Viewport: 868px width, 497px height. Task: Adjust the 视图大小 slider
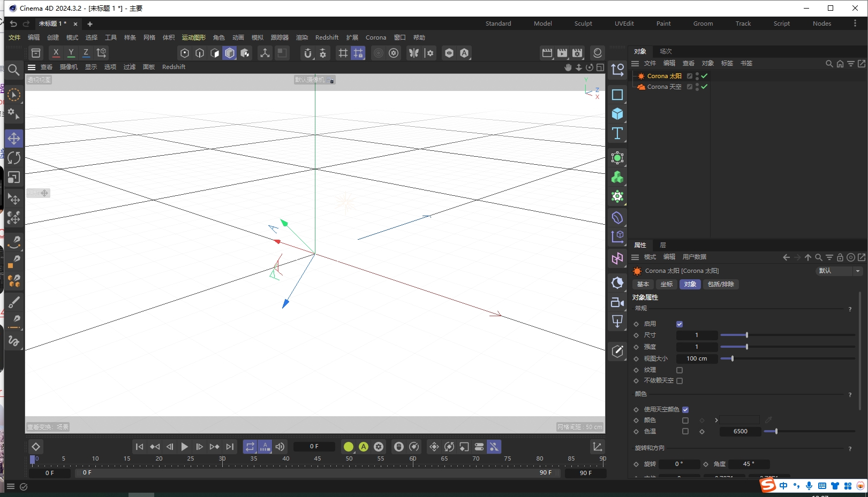(788, 359)
